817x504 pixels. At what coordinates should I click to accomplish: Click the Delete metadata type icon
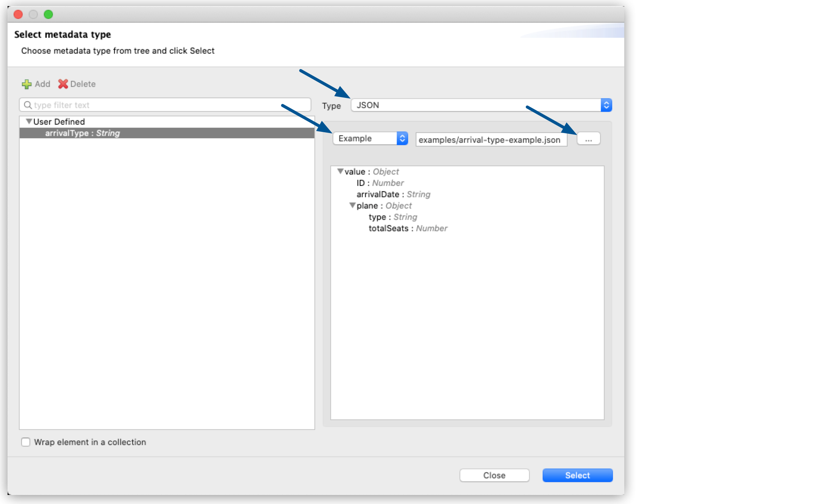click(63, 84)
